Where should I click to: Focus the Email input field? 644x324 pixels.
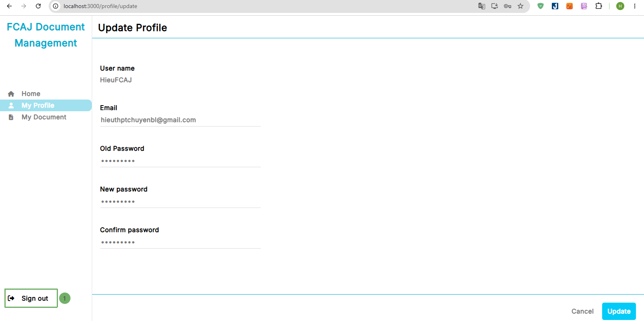coord(180,120)
